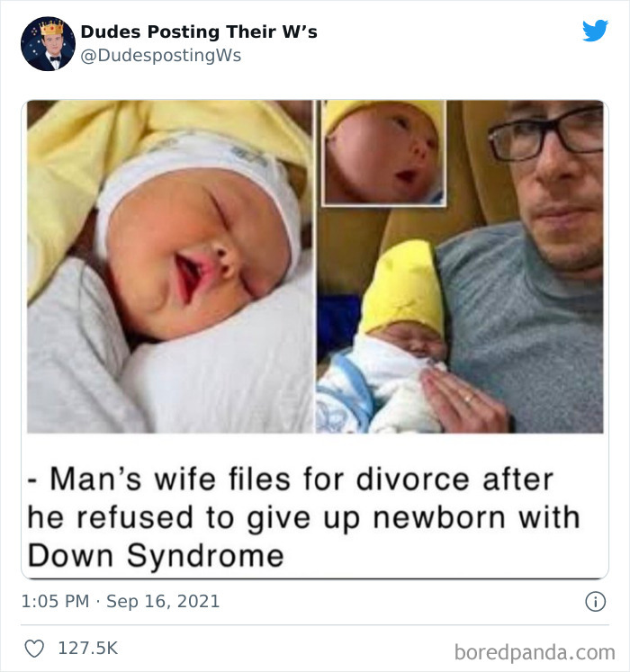The width and height of the screenshot is (630, 672).
Task: Open the photo of man holding newborn
Action: (x=460, y=266)
